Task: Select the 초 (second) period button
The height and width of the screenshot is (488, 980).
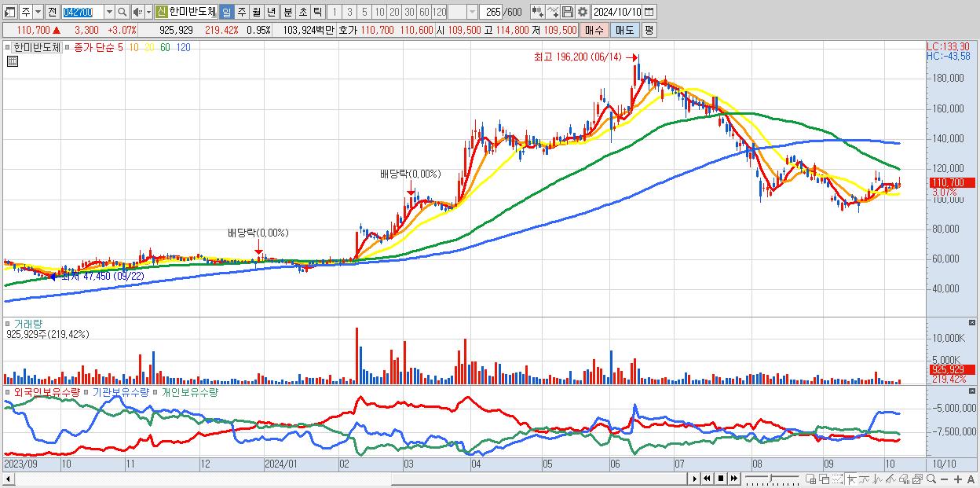Action: (x=302, y=12)
